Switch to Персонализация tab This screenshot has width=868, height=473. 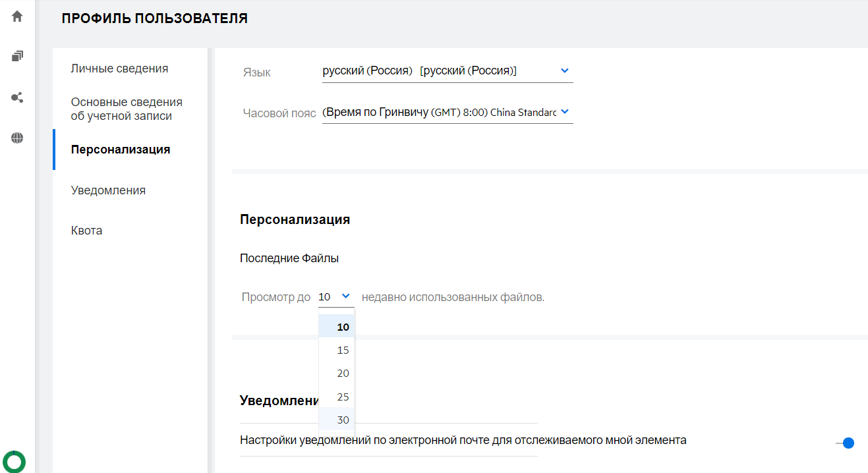point(121,150)
